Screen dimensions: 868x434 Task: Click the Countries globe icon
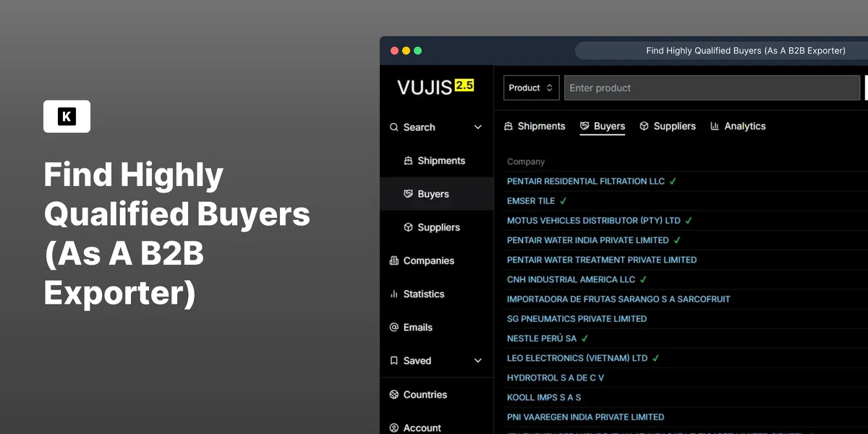click(394, 394)
